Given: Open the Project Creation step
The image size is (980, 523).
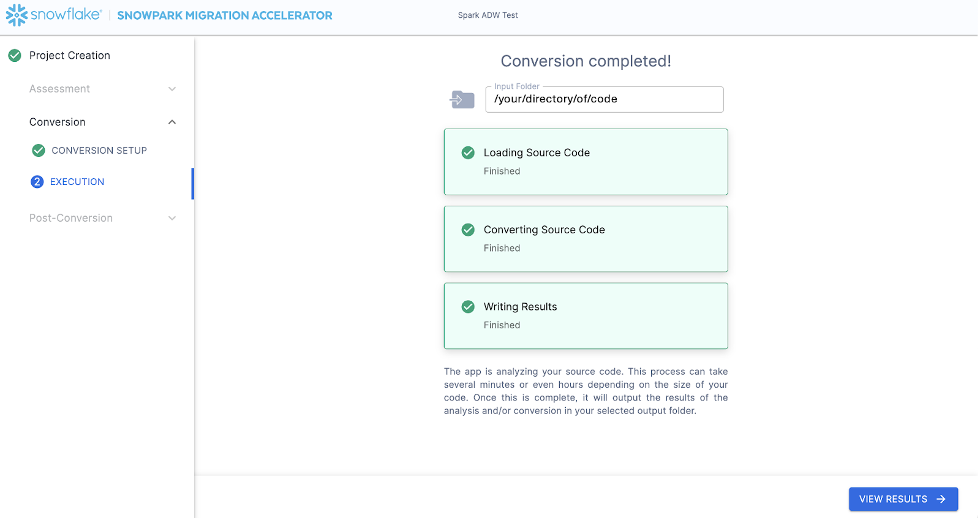Looking at the screenshot, I should point(70,56).
